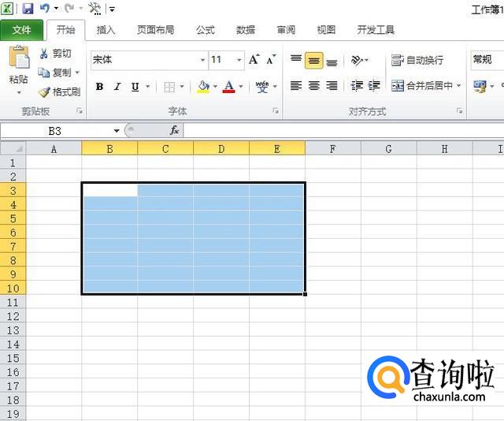504x421 pixels.
Task: Click 格式刷 (Format Painter) button
Action: click(60, 92)
